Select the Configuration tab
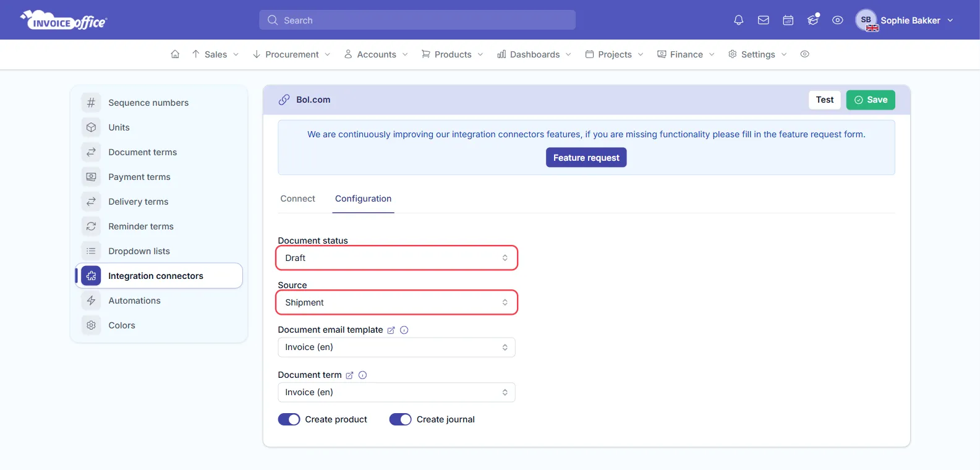The width and height of the screenshot is (980, 470). click(363, 199)
